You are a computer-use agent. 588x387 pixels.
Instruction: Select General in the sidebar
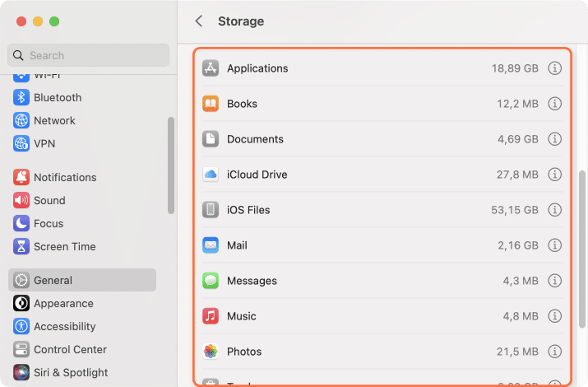point(82,280)
